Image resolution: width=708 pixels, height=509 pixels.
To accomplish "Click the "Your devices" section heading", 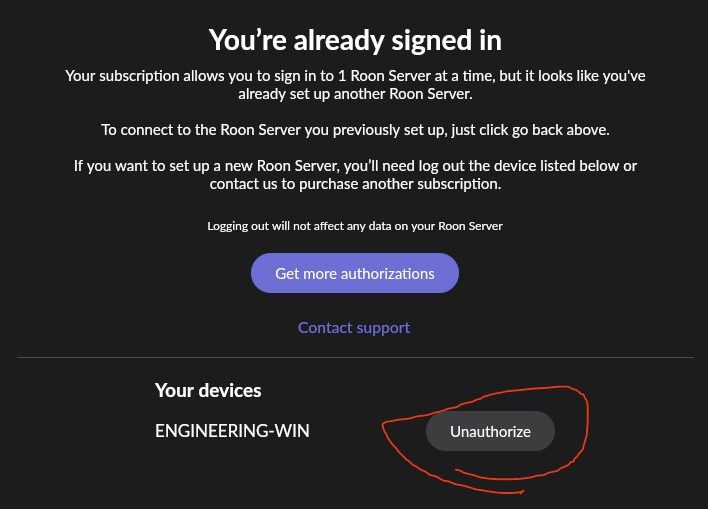I will click(208, 390).
